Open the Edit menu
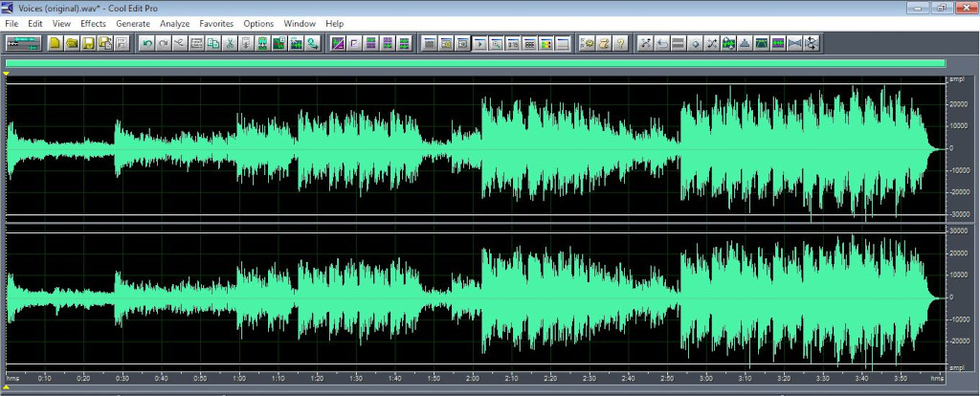This screenshot has height=396, width=980. [35, 24]
